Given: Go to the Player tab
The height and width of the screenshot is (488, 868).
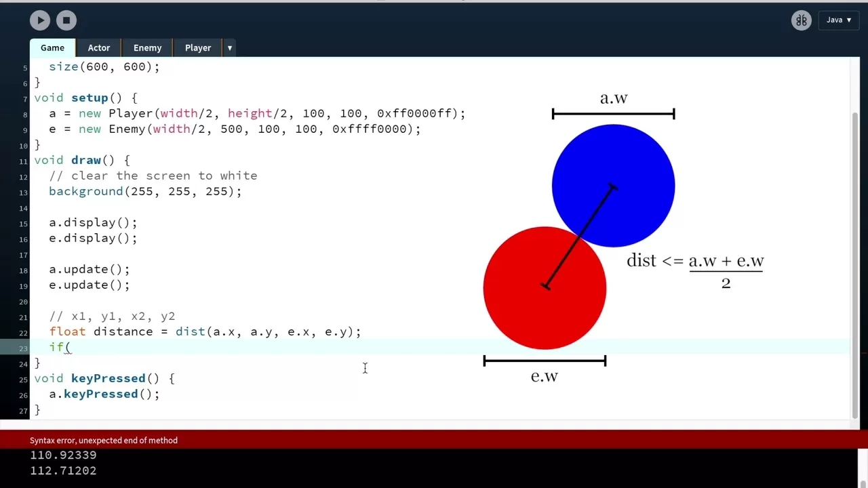Looking at the screenshot, I should (198, 47).
